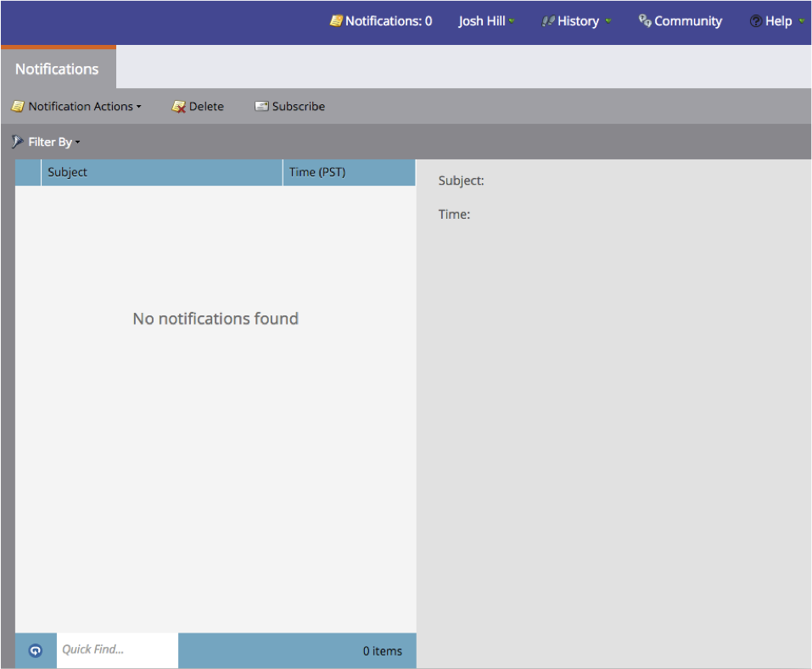Click the History footprints icon
Viewport: 812px width, 669px height.
click(x=548, y=21)
